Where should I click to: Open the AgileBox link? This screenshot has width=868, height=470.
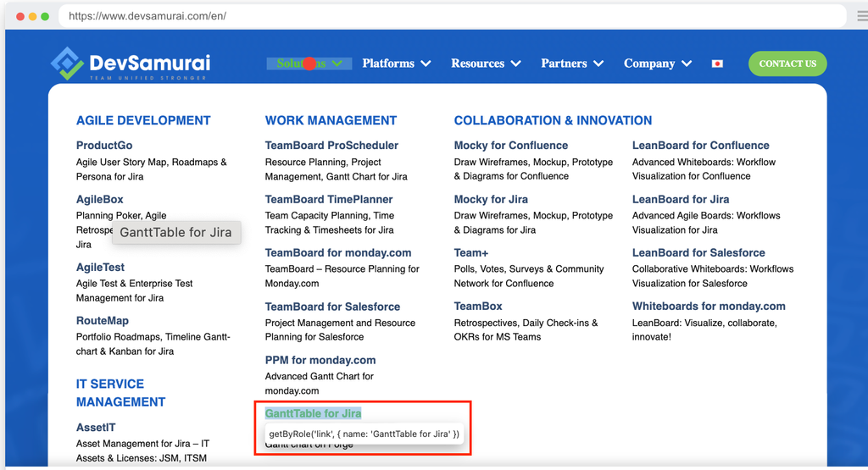100,199
